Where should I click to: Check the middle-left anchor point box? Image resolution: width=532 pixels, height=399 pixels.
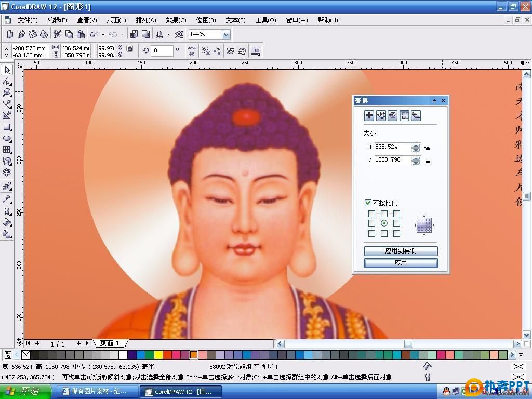(x=371, y=223)
